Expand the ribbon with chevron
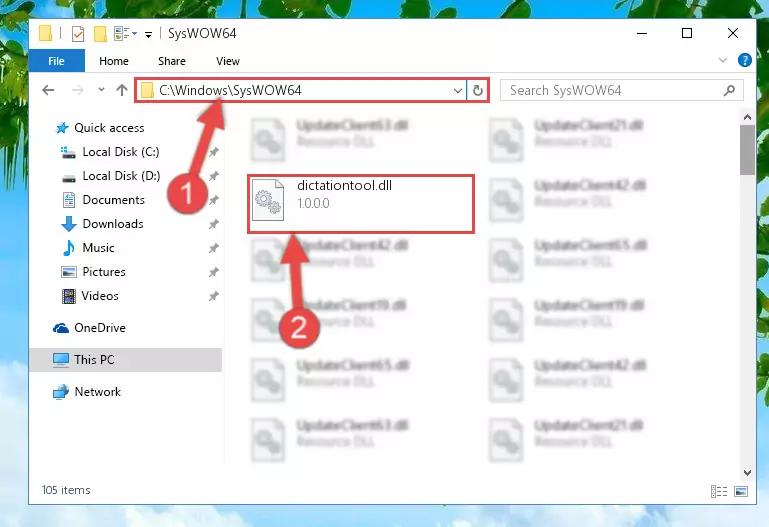This screenshot has height=527, width=769. [x=722, y=60]
